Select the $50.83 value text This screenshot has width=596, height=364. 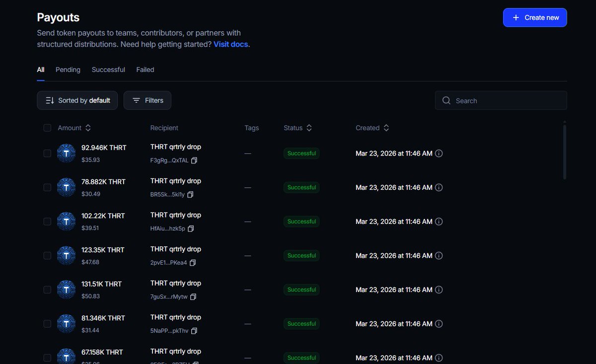(90, 296)
